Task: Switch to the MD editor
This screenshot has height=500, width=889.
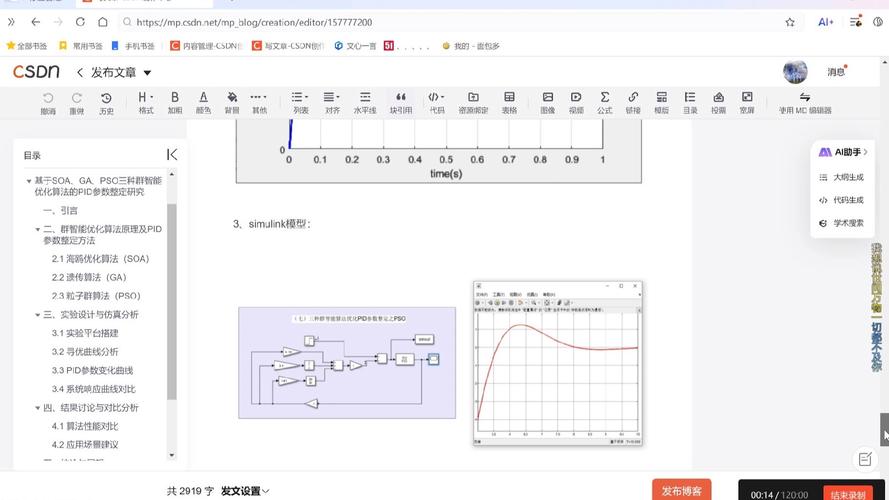Action: click(805, 103)
